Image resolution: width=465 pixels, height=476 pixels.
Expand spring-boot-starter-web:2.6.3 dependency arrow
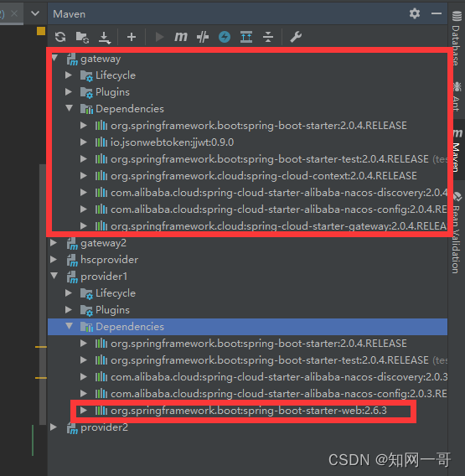click(x=84, y=411)
